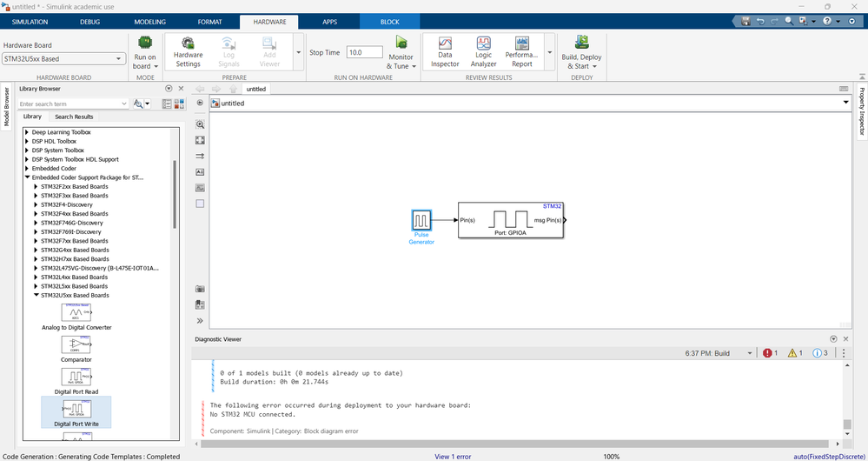The image size is (868, 461).
Task: Click the Stop Time input field
Action: pyautogui.click(x=365, y=52)
